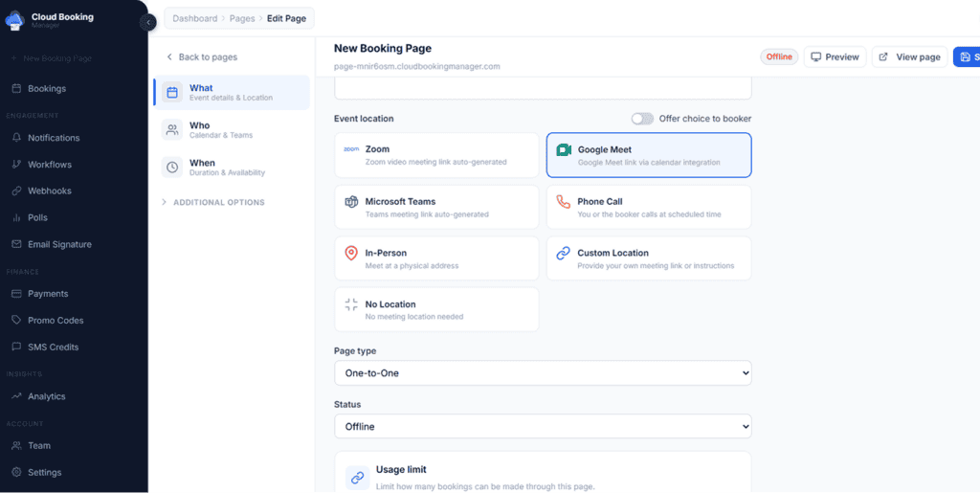Collapse the sidebar with the arrow button
This screenshot has width=980, height=493.
[148, 22]
